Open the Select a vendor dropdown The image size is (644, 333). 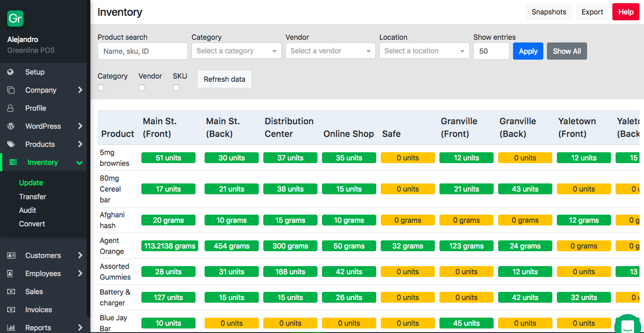click(x=330, y=51)
